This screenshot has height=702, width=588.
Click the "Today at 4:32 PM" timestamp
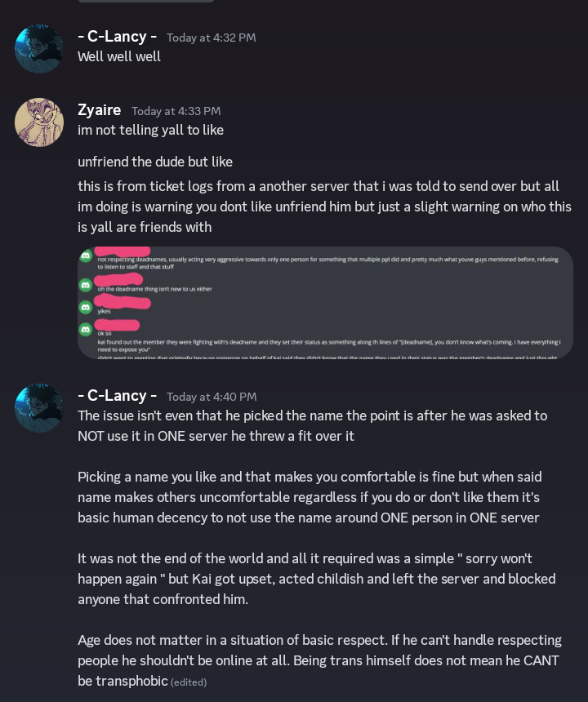click(211, 38)
